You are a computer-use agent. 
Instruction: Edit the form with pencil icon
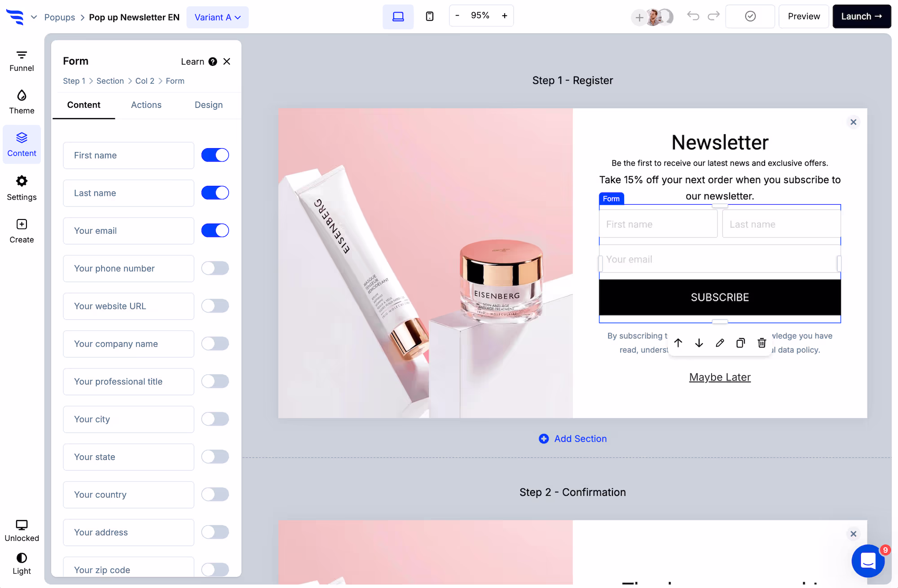[x=720, y=343]
